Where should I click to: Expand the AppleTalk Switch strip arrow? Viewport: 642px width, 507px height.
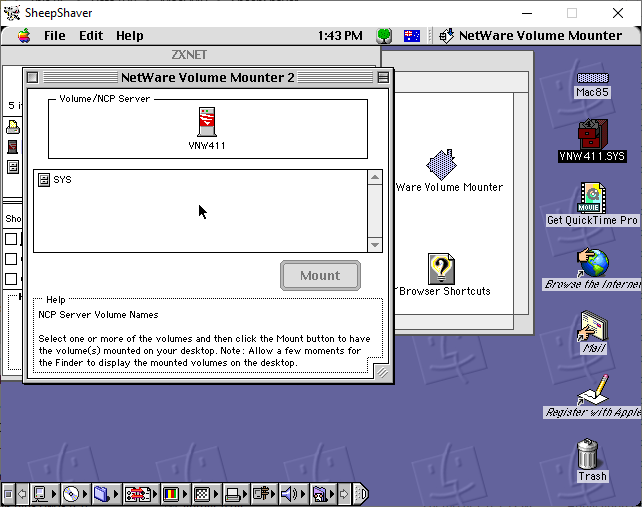54,494
